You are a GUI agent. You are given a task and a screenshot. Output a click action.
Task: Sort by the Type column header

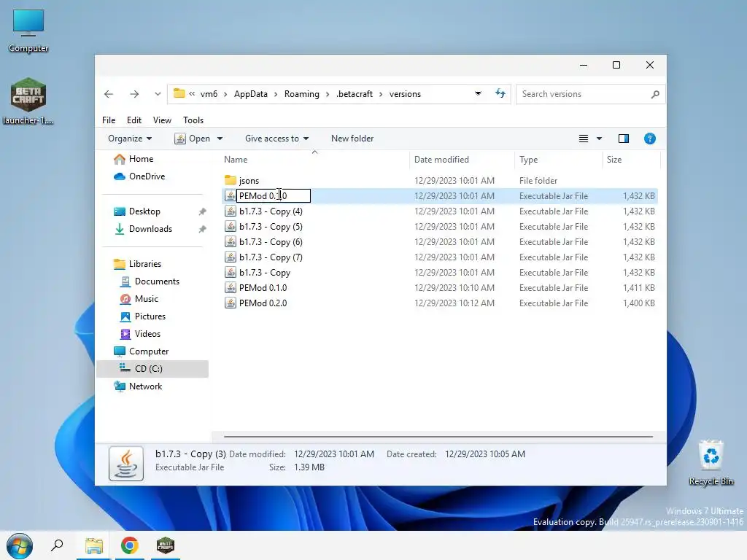tap(528, 160)
